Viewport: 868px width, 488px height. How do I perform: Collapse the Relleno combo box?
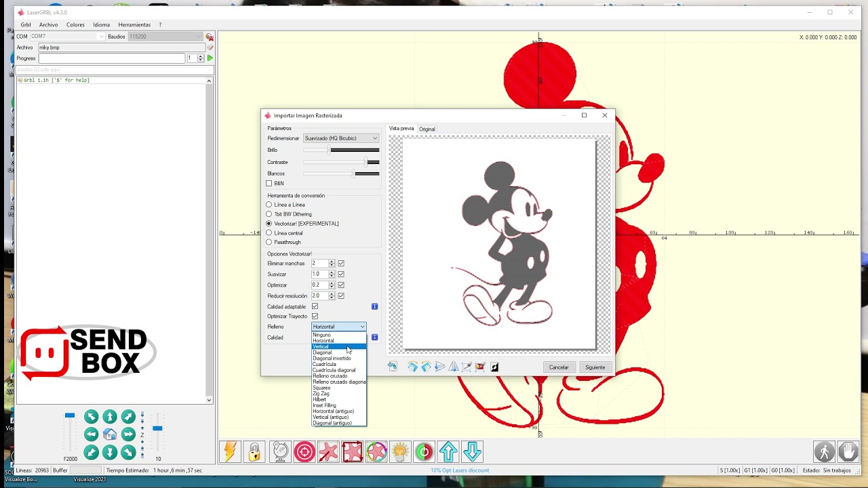pyautogui.click(x=339, y=327)
